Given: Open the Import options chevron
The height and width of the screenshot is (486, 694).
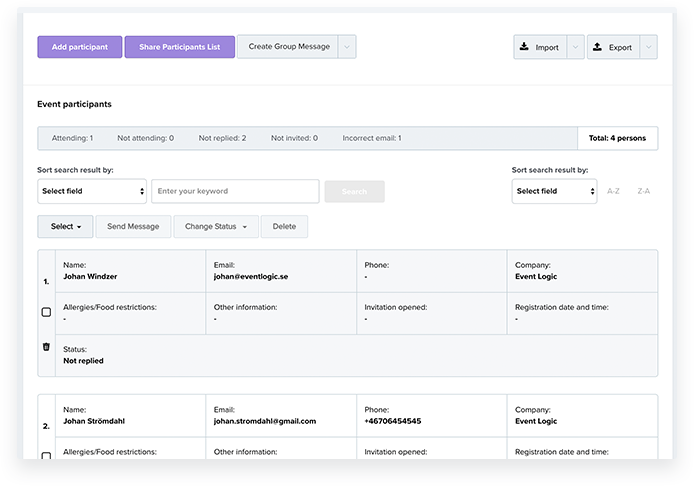Looking at the screenshot, I should click(x=575, y=47).
